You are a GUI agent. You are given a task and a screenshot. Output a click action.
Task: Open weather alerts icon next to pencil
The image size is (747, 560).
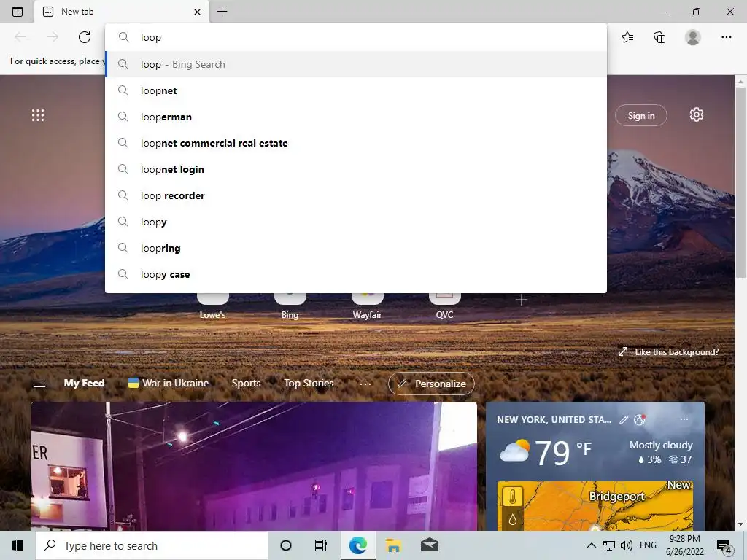(x=639, y=419)
